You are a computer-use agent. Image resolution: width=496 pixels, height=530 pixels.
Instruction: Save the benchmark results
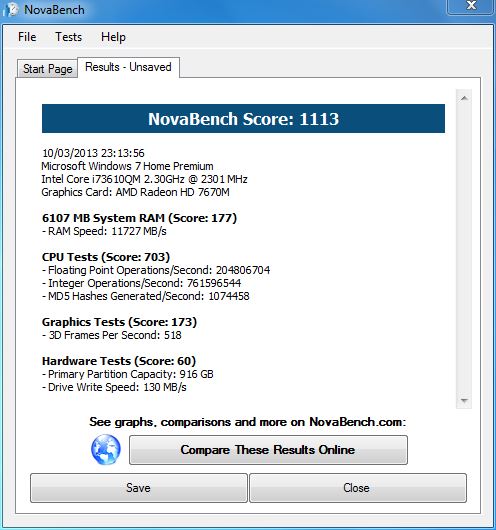coord(139,488)
